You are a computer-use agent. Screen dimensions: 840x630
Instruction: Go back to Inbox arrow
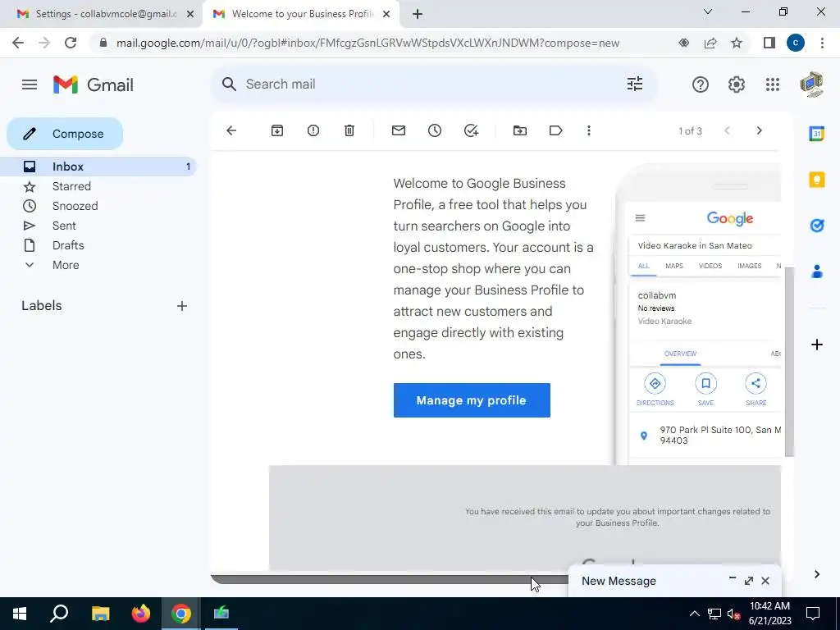pyautogui.click(x=231, y=130)
